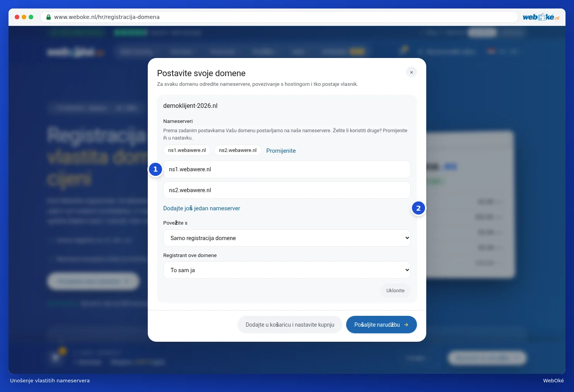Open the Registrant ove domene dropdown
The height and width of the screenshot is (392, 574).
pyautogui.click(x=287, y=270)
